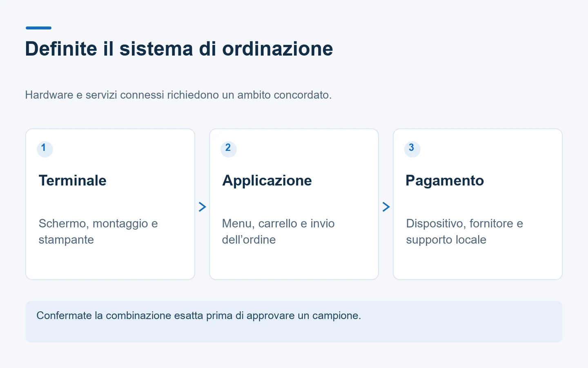Image resolution: width=588 pixels, height=368 pixels.
Task: Click the text "Dispositivo, fornitore e supporto locale"
Action: 464,231
